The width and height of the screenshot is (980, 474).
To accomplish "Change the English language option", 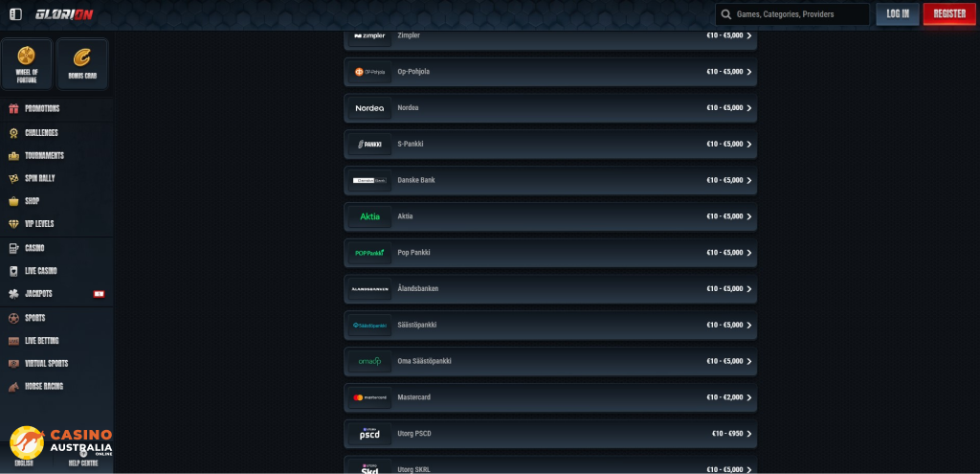I will pos(24,463).
